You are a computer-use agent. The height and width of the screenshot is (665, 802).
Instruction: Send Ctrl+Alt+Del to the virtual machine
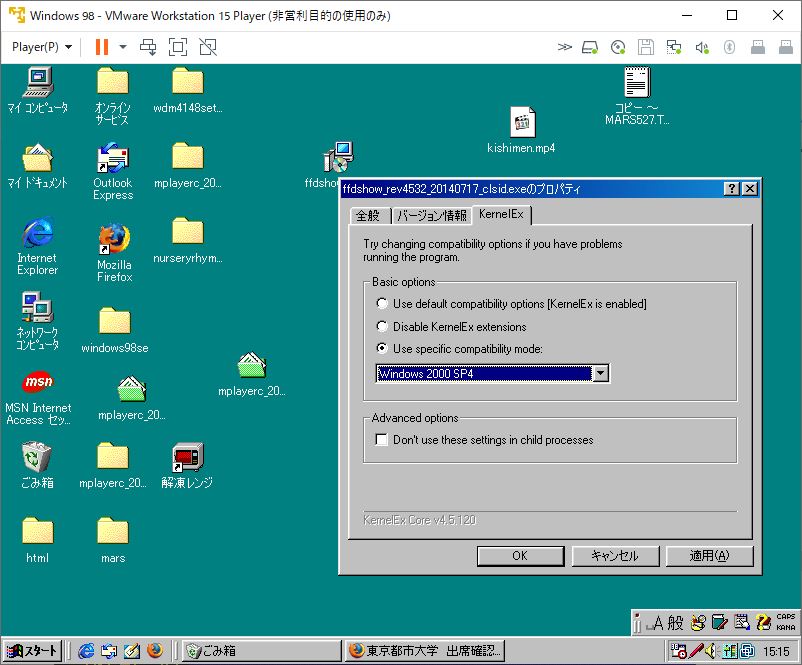tap(148, 47)
